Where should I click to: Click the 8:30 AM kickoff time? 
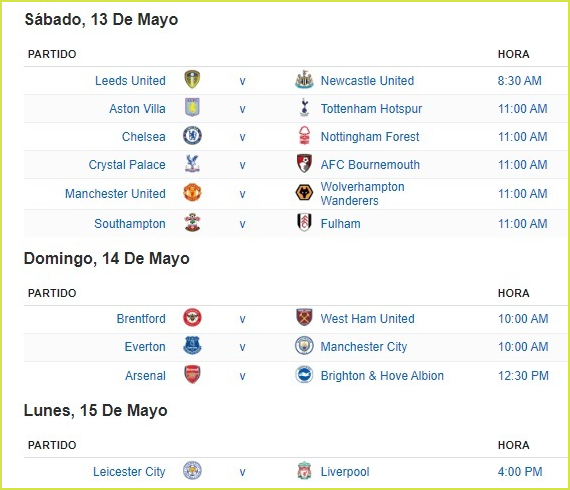519,81
